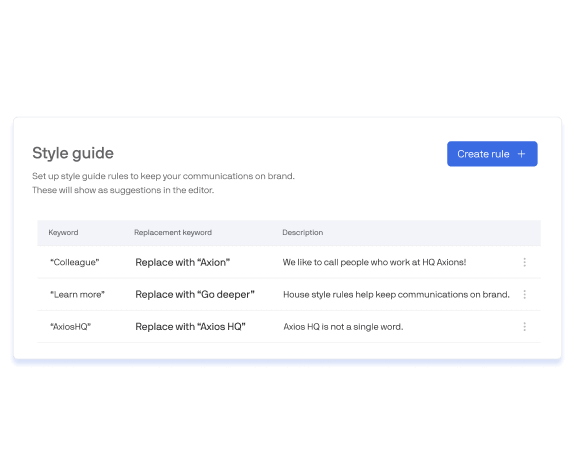Select the "Colleague" keyword cell
This screenshot has width=575, height=476.
pos(75,262)
